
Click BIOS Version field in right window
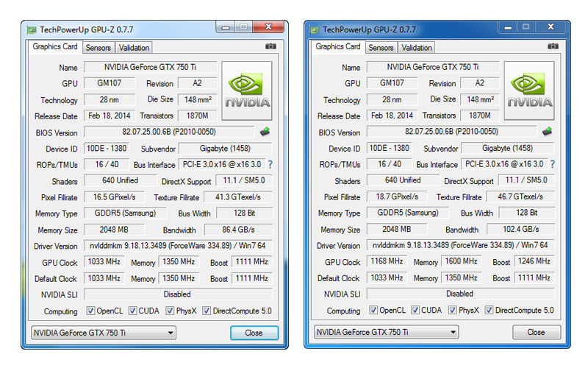click(452, 132)
